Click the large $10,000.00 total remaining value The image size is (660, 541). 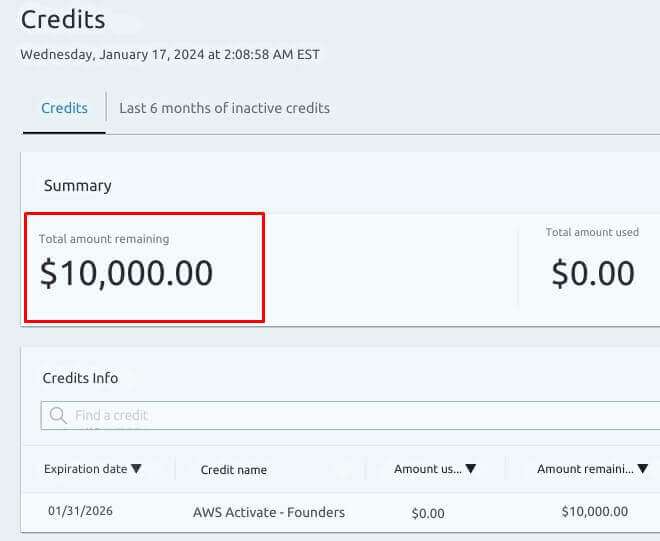pos(126,273)
